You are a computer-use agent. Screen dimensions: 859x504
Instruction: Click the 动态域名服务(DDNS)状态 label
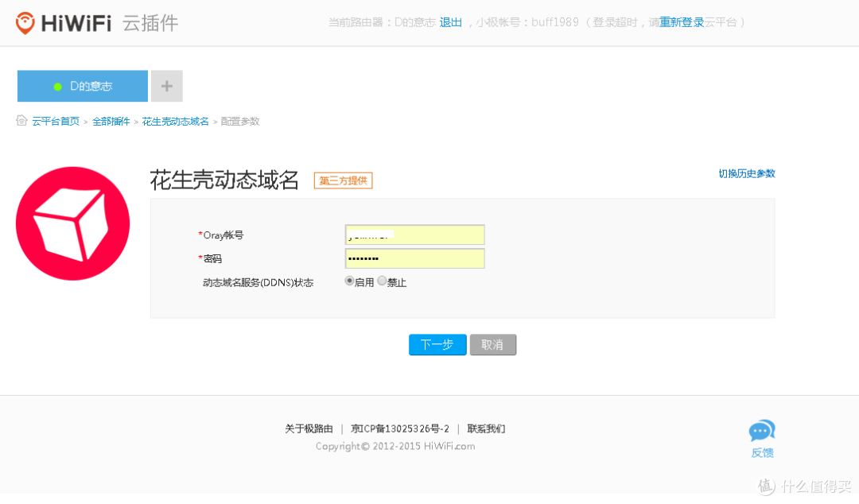point(258,283)
